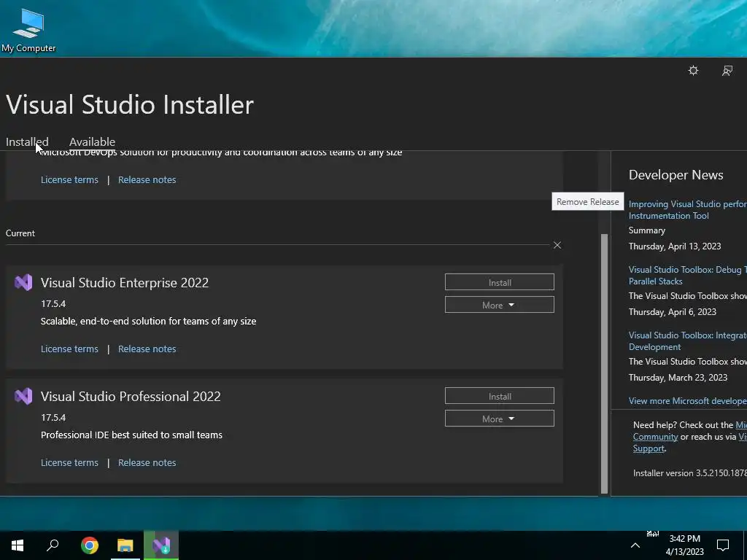Image resolution: width=747 pixels, height=560 pixels.
Task: Open the notification center icon
Action: click(x=723, y=545)
